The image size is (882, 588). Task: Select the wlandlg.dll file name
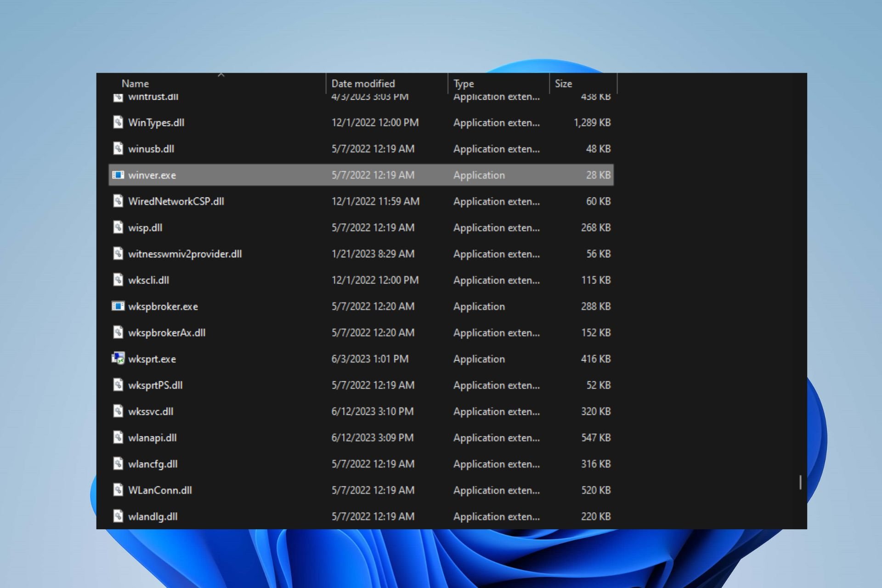pyautogui.click(x=153, y=516)
